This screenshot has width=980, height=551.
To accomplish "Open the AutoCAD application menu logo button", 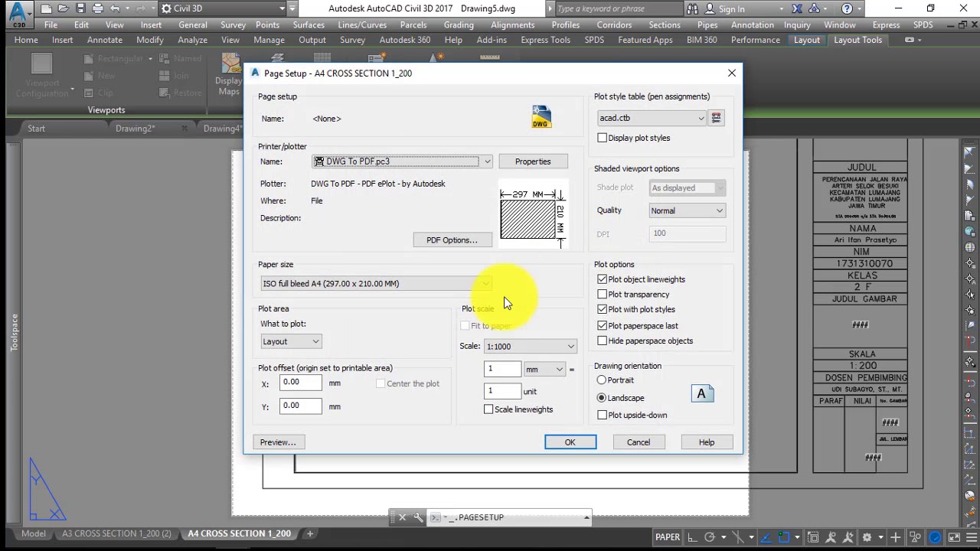I will (18, 14).
